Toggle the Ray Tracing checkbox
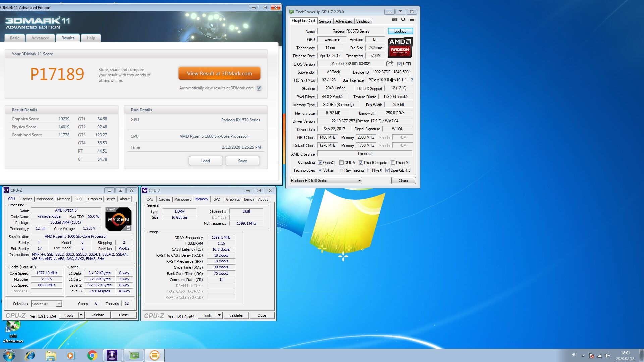Screen dimensions: 644x362 (x=341, y=170)
